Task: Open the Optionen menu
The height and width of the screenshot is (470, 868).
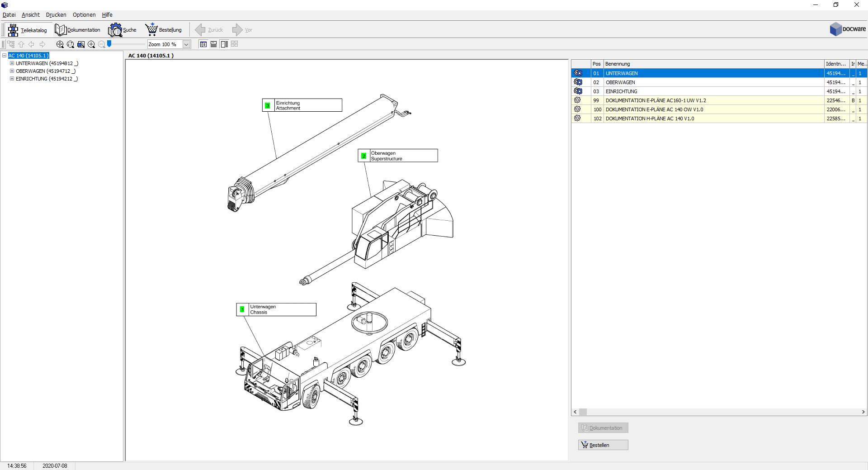Action: point(84,15)
